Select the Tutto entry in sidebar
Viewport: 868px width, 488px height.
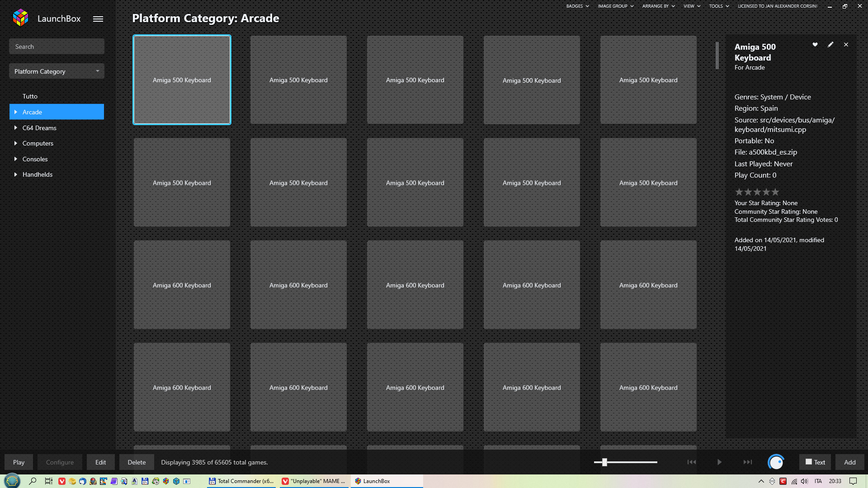click(30, 96)
